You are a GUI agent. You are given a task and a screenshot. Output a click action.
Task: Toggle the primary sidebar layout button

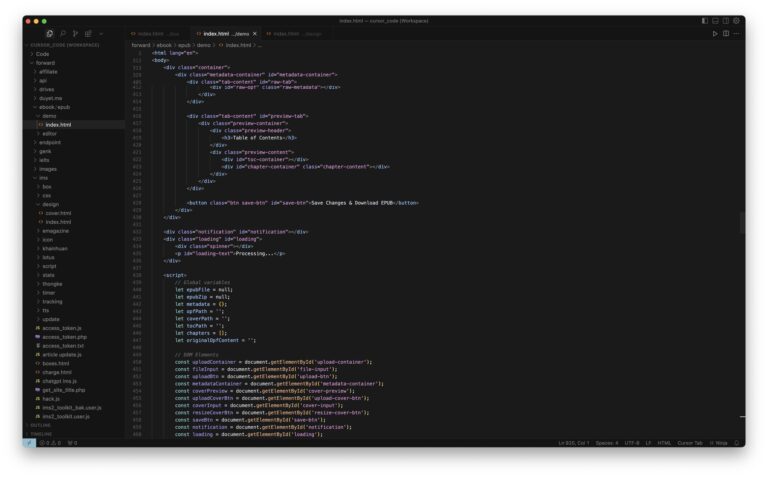705,21
